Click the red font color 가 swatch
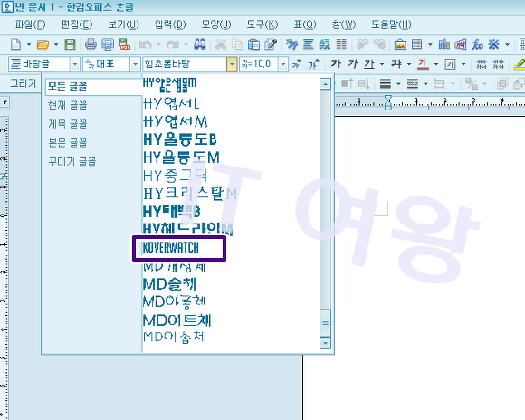The height and width of the screenshot is (420, 525). 423,63
